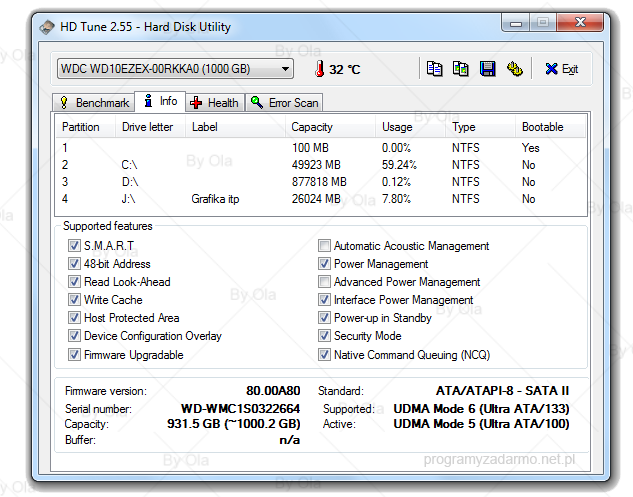633x497 pixels.
Task: Toggle the Write Cache checkbox
Action: click(74, 300)
